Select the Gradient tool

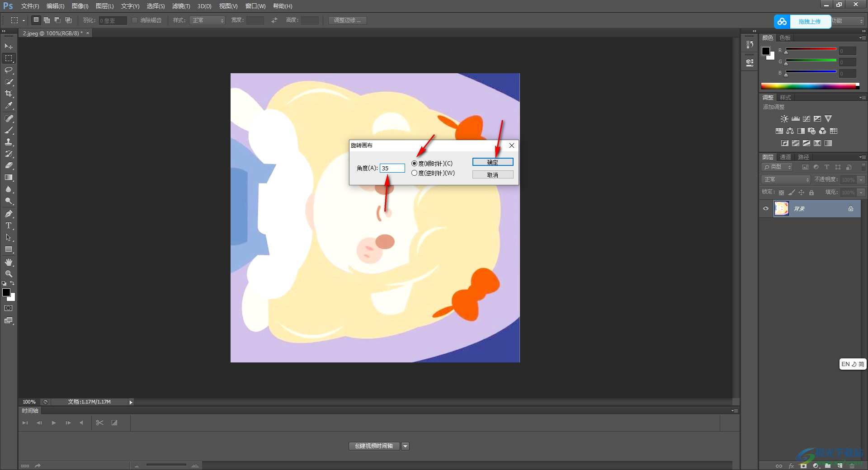point(9,178)
